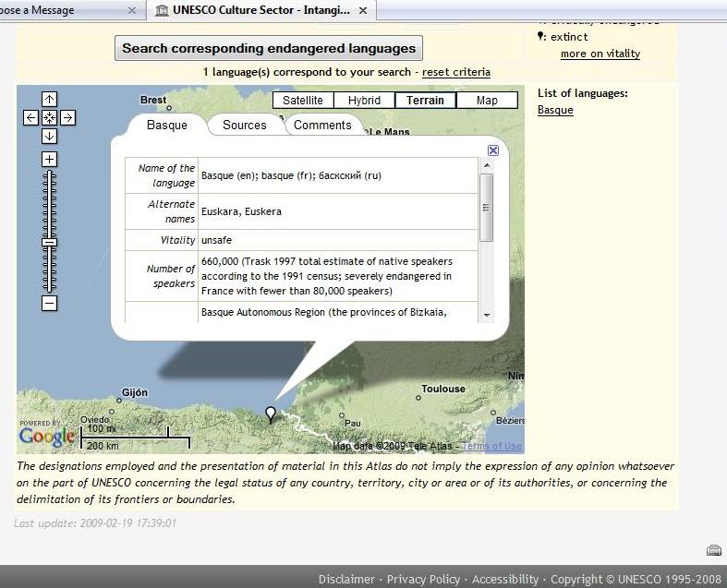Click the 'unsafe' vitality value
The height and width of the screenshot is (588, 727).
(216, 240)
